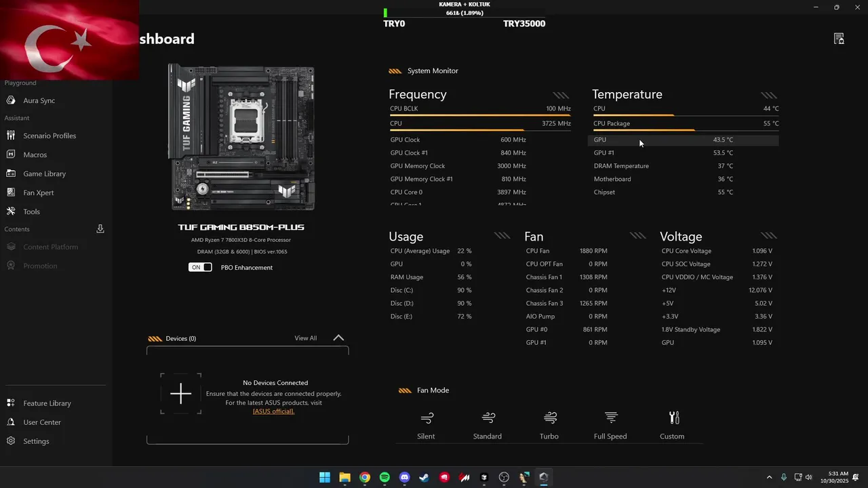This screenshot has width=868, height=488.
Task: Open File Explorer from the taskbar
Action: pyautogui.click(x=344, y=477)
